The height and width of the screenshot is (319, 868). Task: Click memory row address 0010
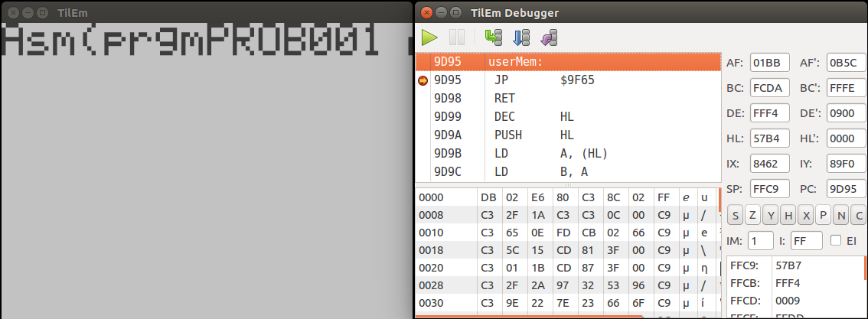[431, 233]
